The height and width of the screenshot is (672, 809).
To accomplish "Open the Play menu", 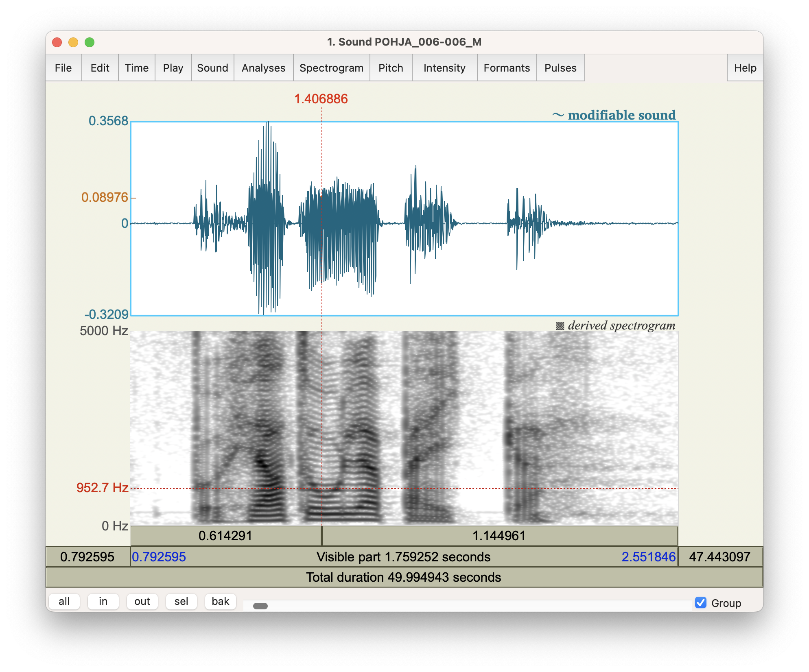I will tap(173, 68).
